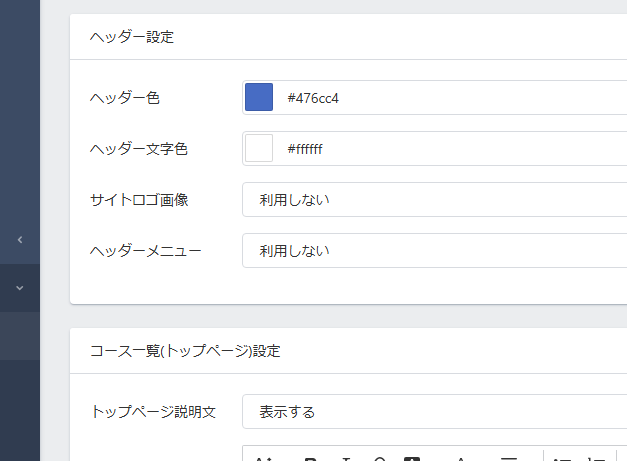Click the コース一覧(トップページ)設定 panel heading
The image size is (627, 461).
185,351
